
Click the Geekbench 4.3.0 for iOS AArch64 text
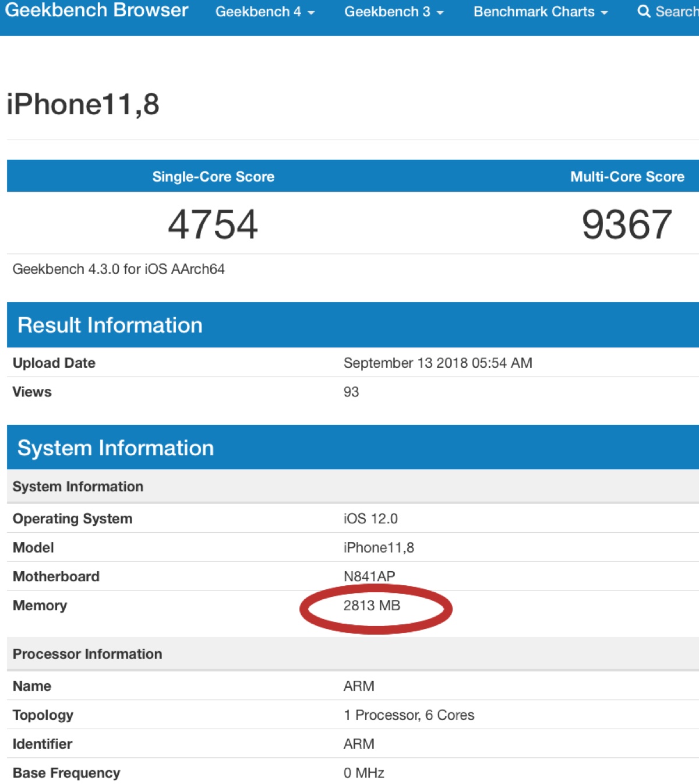point(119,269)
